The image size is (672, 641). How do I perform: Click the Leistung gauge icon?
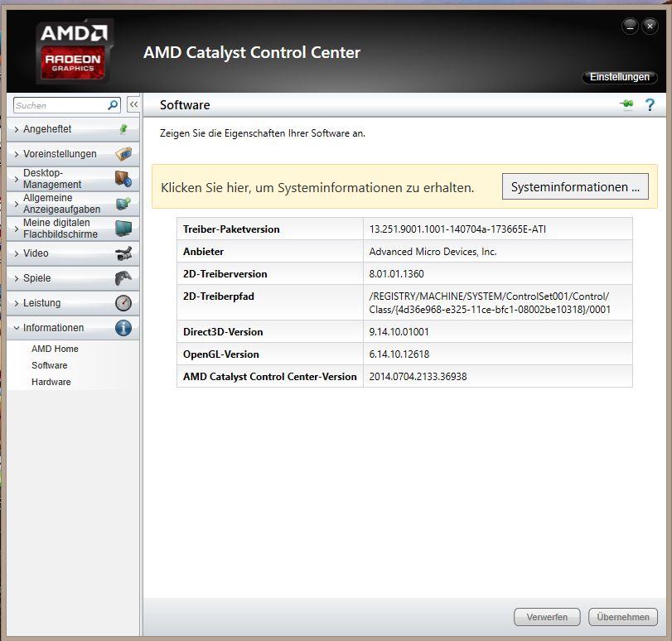(x=123, y=303)
